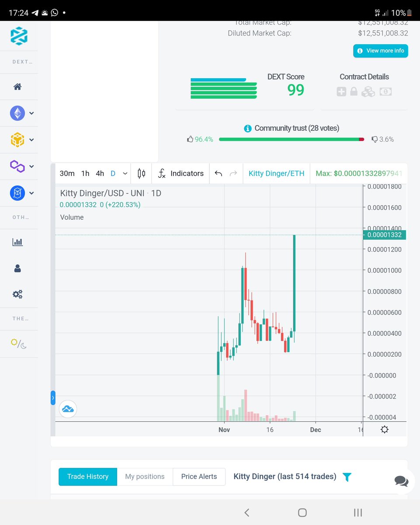Click the community trust vote bar
The width and height of the screenshot is (420, 525).
[292, 139]
